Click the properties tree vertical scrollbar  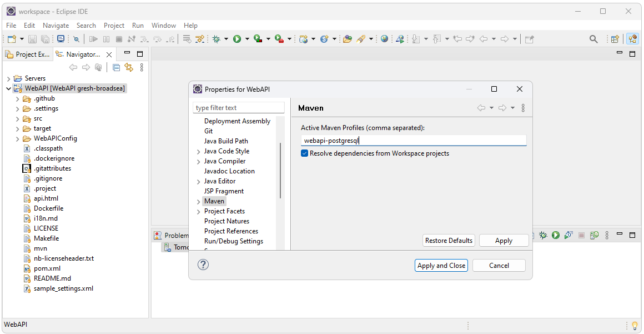click(280, 170)
